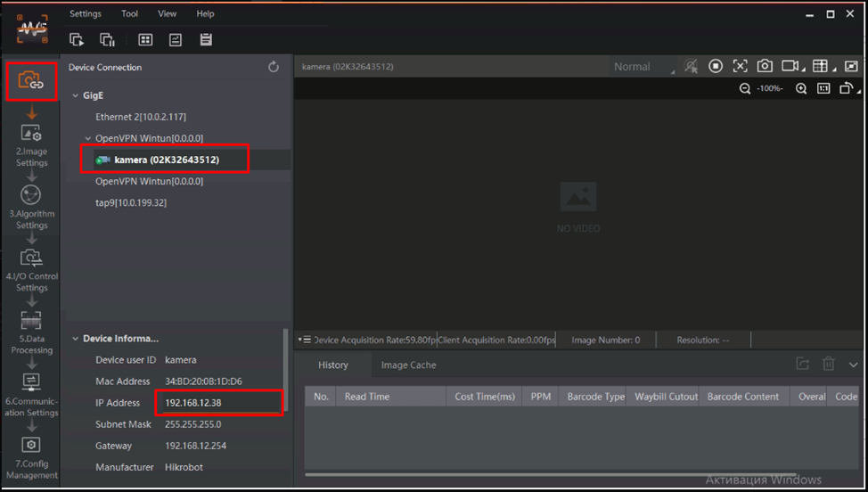
Task: Open the 7.Config Management step
Action: [31, 458]
